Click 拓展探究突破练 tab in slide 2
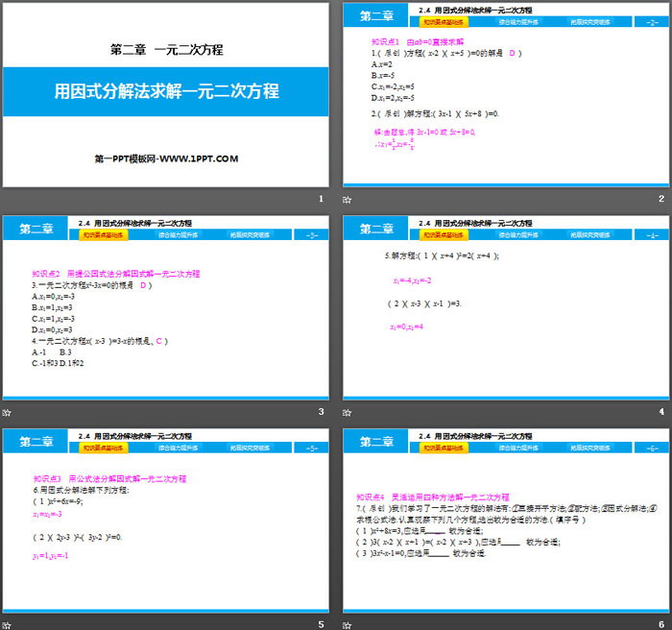 pyautogui.click(x=590, y=22)
